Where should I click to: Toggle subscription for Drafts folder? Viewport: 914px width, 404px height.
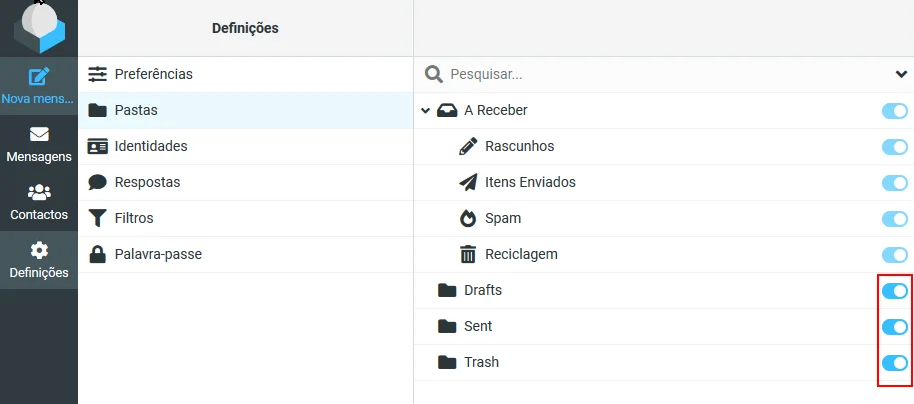pos(894,291)
